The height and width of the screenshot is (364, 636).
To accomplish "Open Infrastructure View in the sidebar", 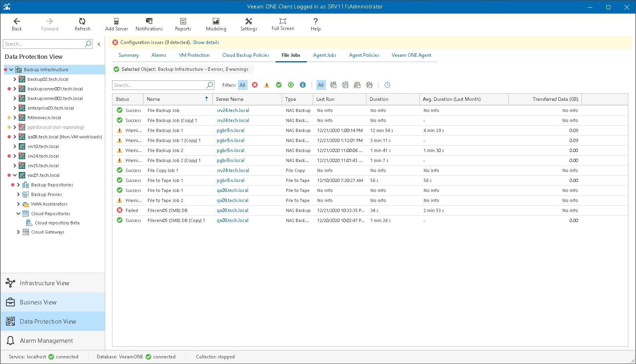I will (x=53, y=283).
